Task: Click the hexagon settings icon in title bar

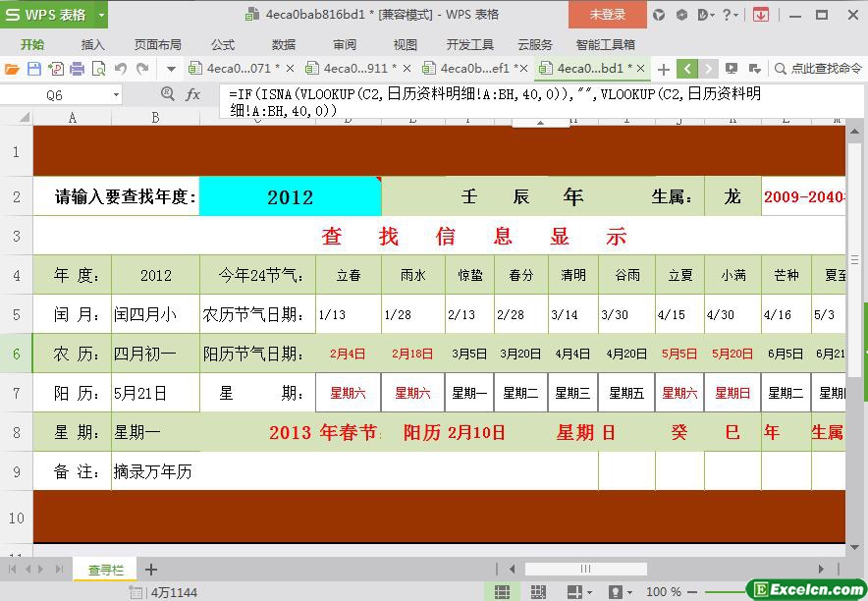Action: 682,15
